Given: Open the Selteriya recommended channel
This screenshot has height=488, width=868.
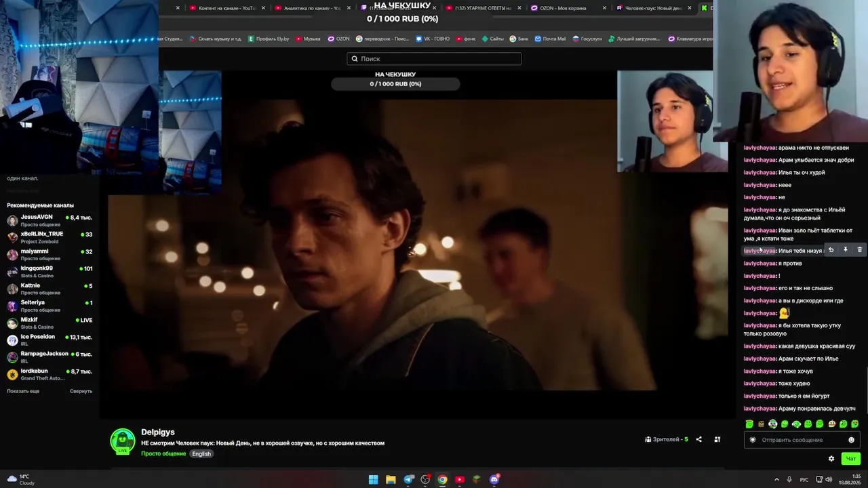Looking at the screenshot, I should 50,306.
